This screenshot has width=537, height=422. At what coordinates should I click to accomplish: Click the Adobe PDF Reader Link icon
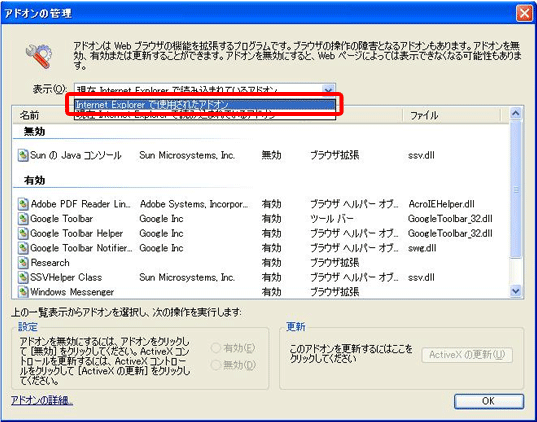pyautogui.click(x=23, y=204)
